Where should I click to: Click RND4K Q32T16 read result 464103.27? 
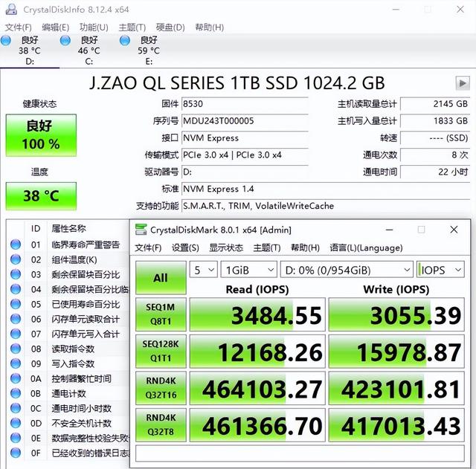[257, 388]
